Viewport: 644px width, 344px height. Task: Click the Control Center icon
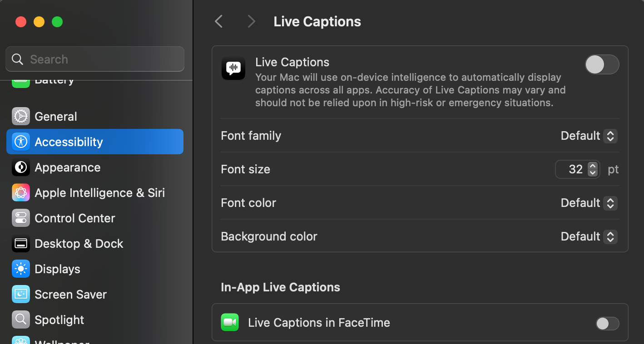coord(20,218)
